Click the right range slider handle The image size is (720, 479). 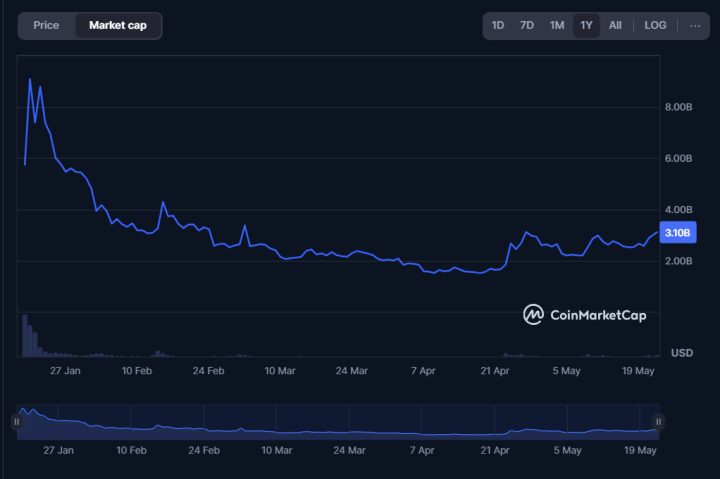tap(658, 422)
